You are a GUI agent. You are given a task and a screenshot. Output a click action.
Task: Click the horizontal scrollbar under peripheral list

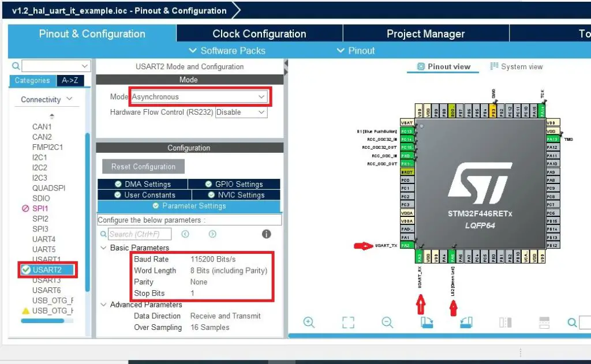pos(42,321)
